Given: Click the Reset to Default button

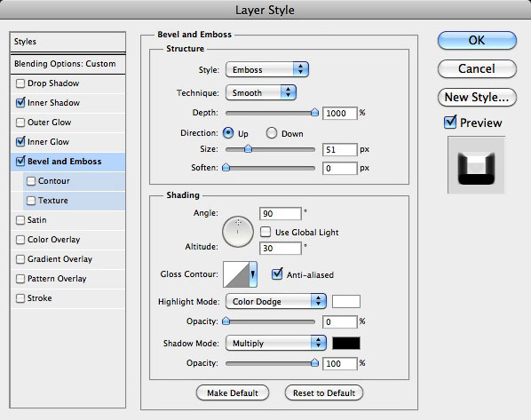Looking at the screenshot, I should [324, 392].
